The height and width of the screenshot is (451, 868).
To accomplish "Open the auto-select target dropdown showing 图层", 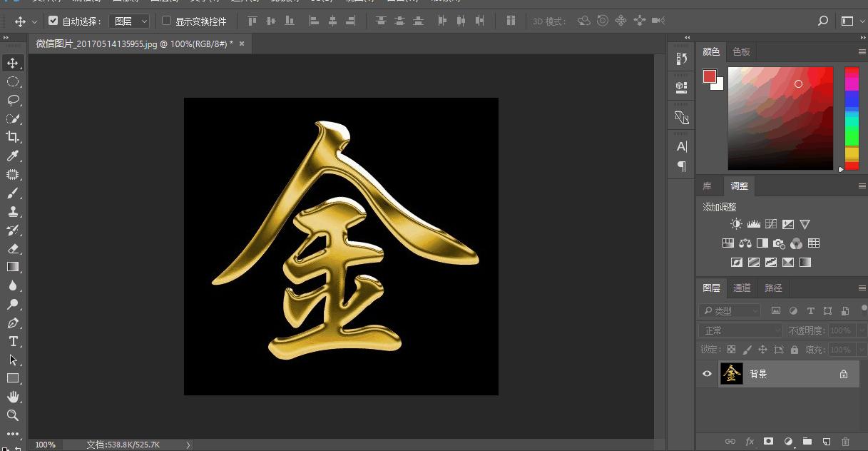I will (129, 21).
